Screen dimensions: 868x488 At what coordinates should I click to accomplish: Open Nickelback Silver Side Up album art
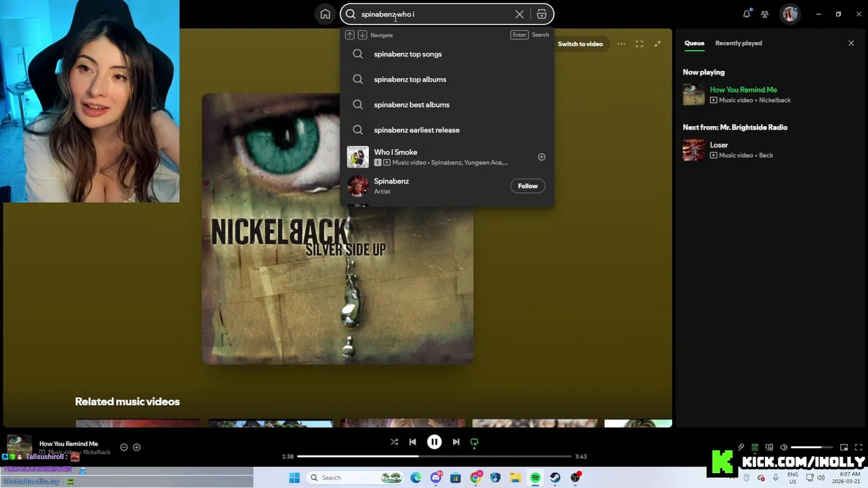click(338, 228)
